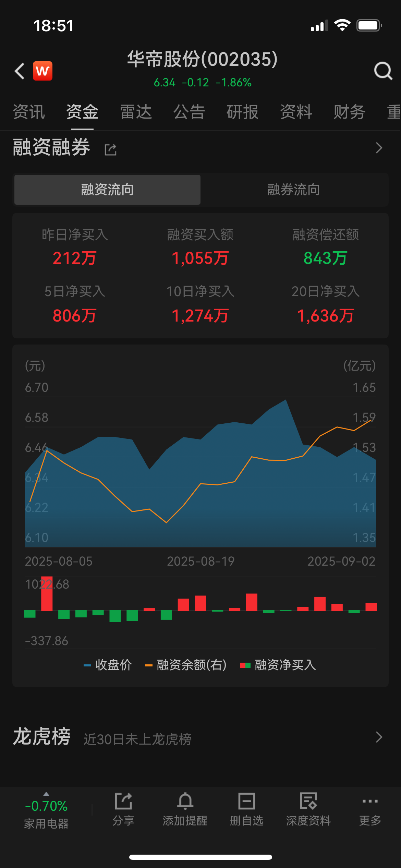Tap the chart's blue price peak

pyautogui.click(x=285, y=400)
